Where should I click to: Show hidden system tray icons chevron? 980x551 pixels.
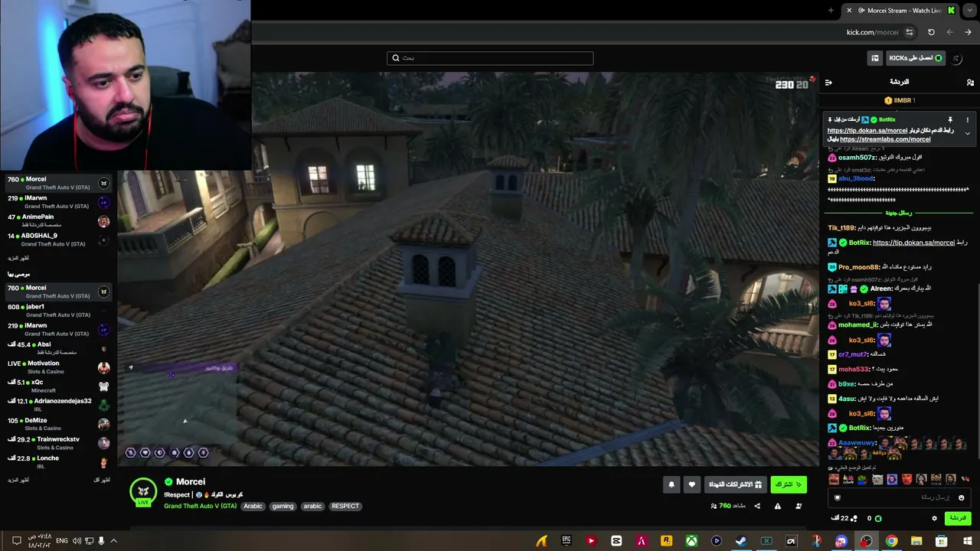point(113,541)
